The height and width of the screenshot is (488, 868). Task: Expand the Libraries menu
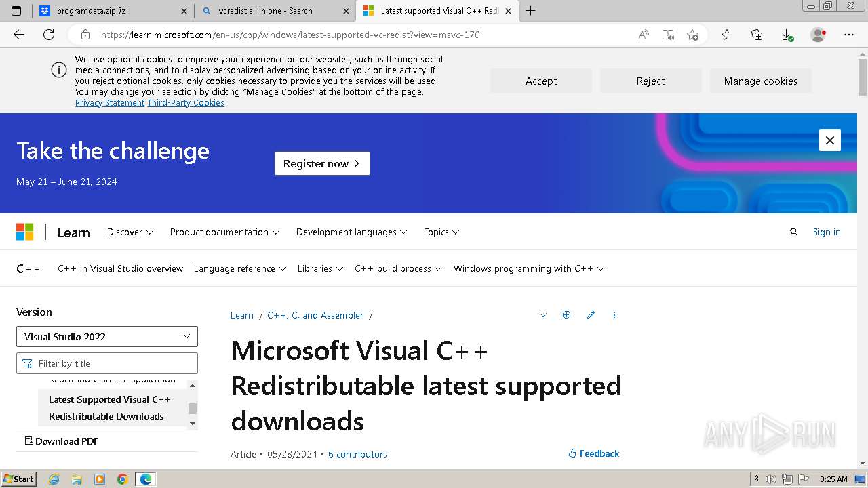pos(320,268)
